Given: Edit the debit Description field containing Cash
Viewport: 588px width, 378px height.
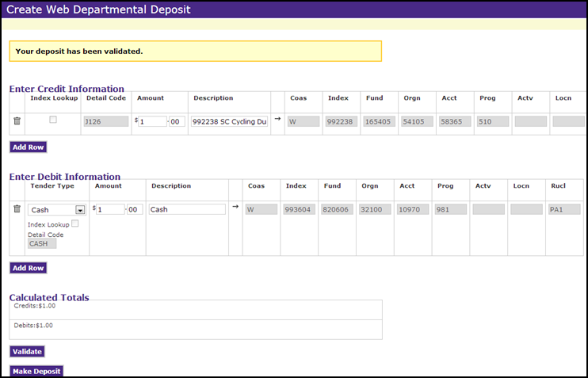Looking at the screenshot, I should click(x=187, y=210).
